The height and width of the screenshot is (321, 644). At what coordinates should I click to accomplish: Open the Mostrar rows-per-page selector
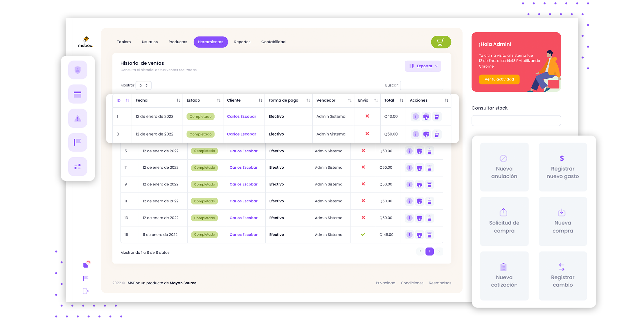[x=143, y=85]
